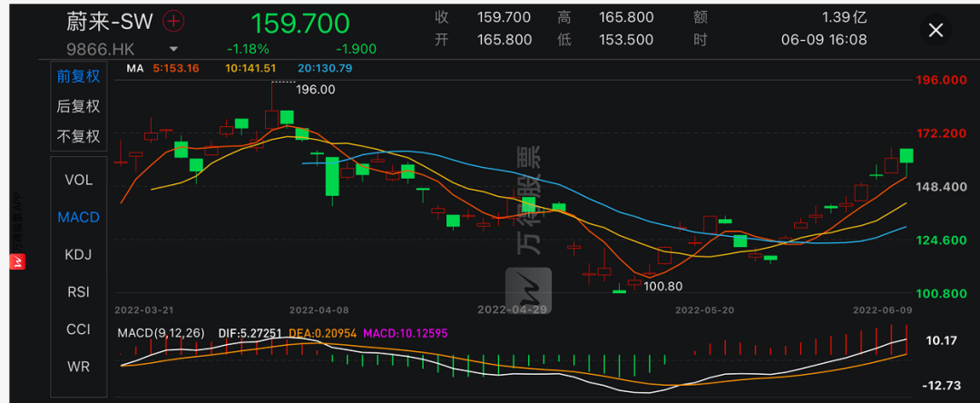Click the current price 159.700
980x403 pixels.
(300, 23)
